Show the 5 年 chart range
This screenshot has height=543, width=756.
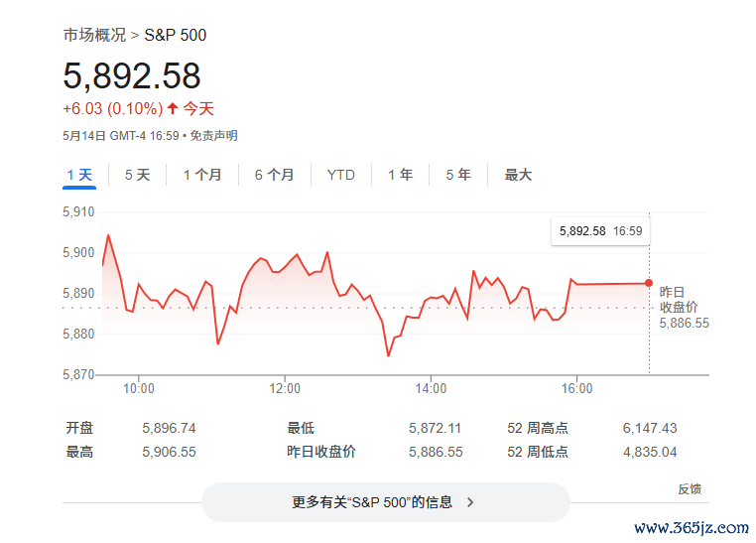458,175
